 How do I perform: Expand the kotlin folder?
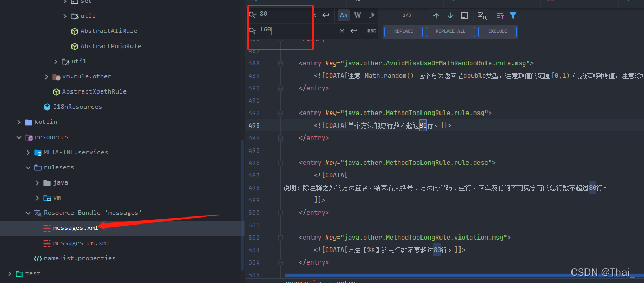[19, 122]
